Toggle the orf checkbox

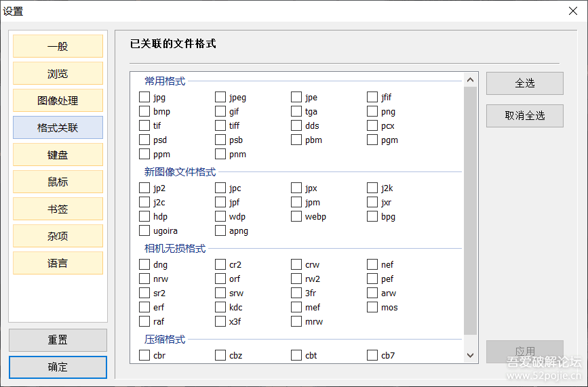click(x=220, y=279)
